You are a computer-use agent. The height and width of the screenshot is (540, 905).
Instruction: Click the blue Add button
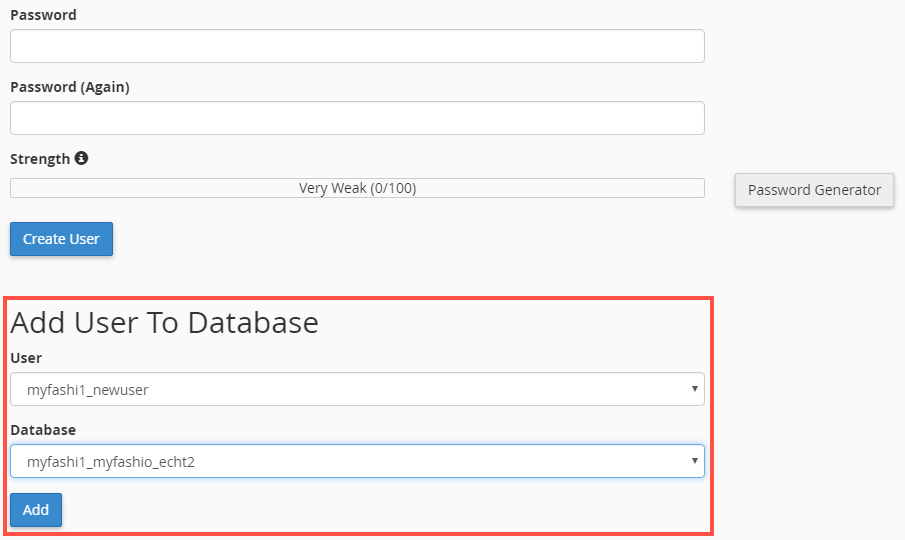pyautogui.click(x=36, y=510)
